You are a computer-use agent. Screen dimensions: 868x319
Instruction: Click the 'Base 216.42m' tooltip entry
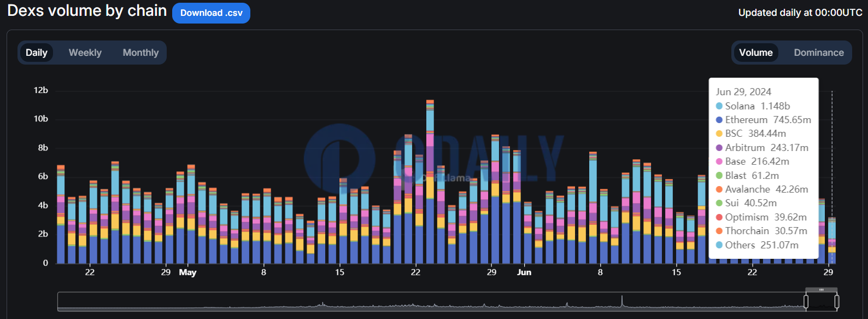[753, 161]
